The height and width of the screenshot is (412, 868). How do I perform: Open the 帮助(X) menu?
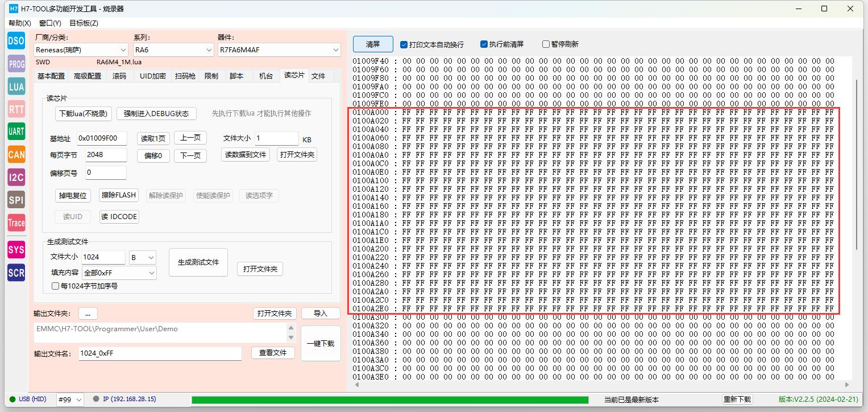click(x=20, y=23)
